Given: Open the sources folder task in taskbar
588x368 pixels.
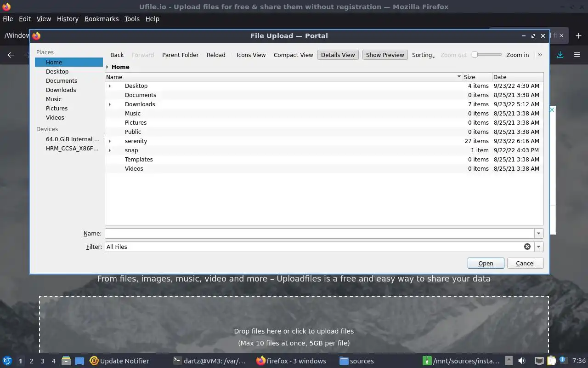Looking at the screenshot, I should click(x=357, y=361).
